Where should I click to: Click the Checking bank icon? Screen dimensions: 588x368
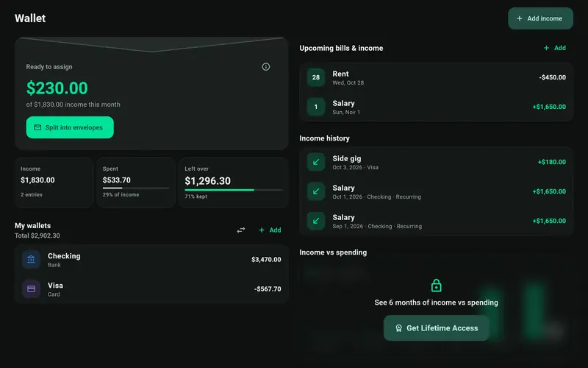(31, 260)
